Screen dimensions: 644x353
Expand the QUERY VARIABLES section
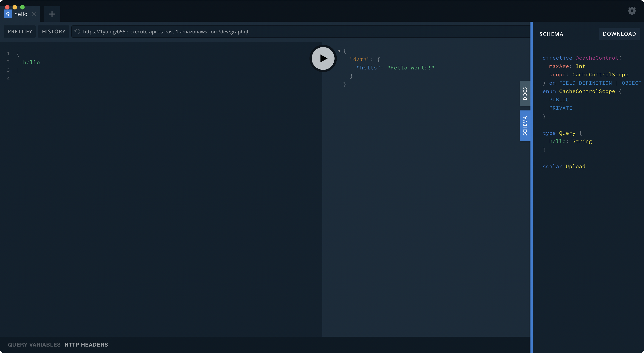[34, 344]
